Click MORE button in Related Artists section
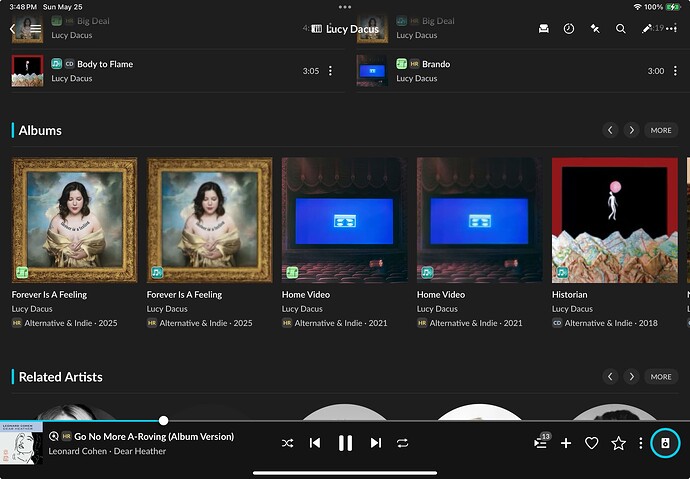Screen dimensions: 690x479 pyautogui.click(x=661, y=377)
